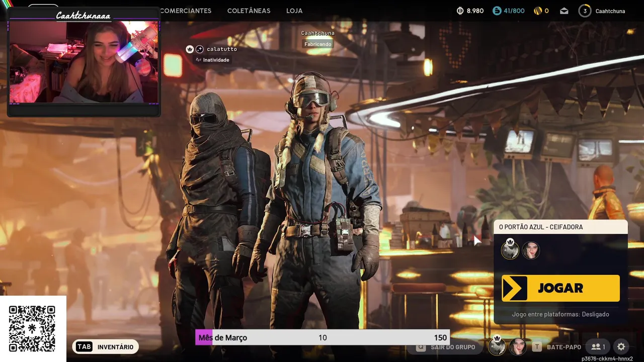The height and width of the screenshot is (362, 644).
Task: Click the 8.980 coin currency icon
Action: pyautogui.click(x=460, y=11)
